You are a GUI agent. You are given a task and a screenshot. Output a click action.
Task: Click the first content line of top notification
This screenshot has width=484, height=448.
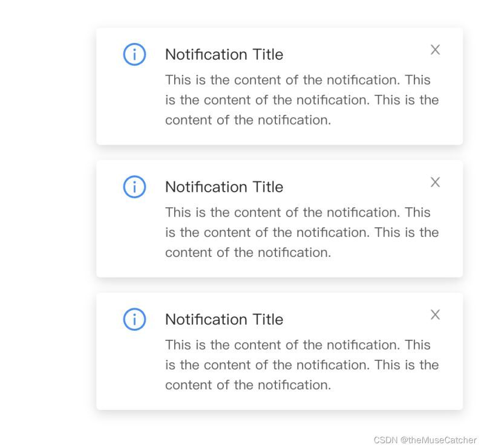tap(298, 80)
